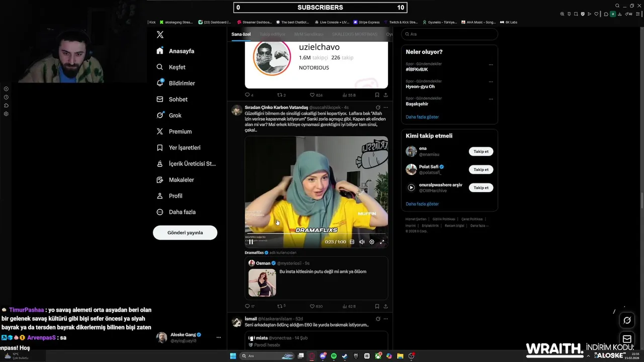The image size is (644, 362).
Task: Switch to the MrM Sendikası tab
Action: [308, 34]
